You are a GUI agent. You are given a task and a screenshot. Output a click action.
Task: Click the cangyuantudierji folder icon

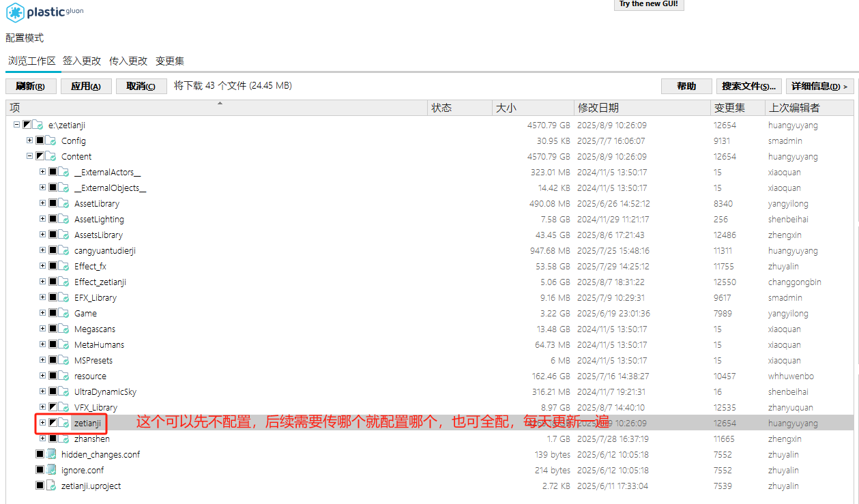pos(63,251)
